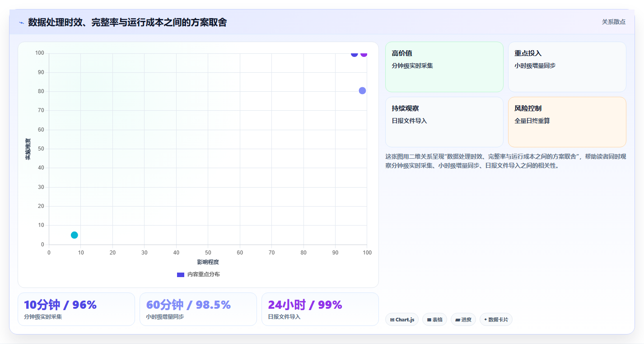Image resolution: width=644 pixels, height=344 pixels.
Task: Click the 小时级增量同步 text in 重点投入 card
Action: (x=535, y=66)
